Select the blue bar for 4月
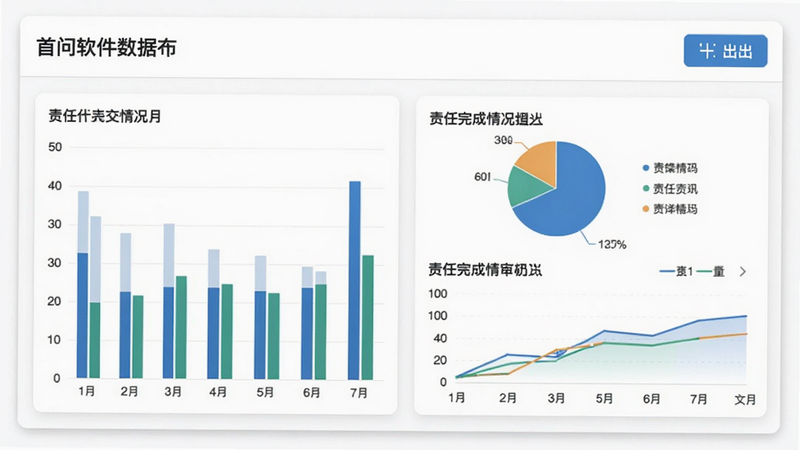 [x=213, y=333]
